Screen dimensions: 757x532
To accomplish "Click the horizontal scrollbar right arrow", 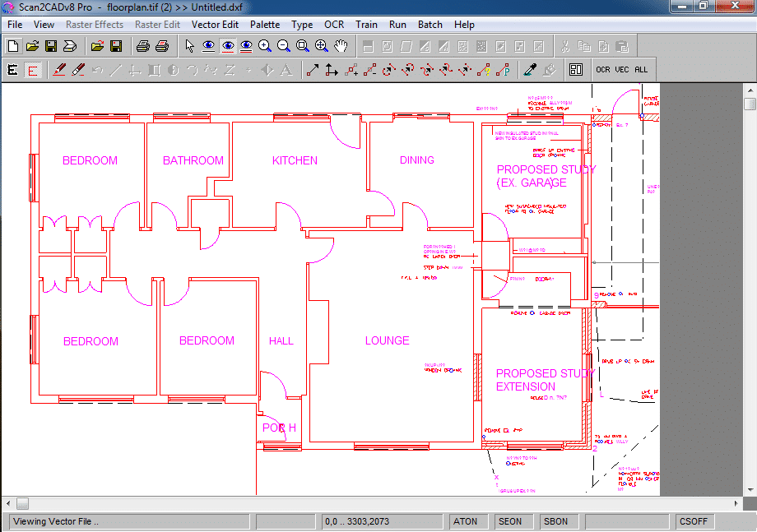I will coord(738,503).
